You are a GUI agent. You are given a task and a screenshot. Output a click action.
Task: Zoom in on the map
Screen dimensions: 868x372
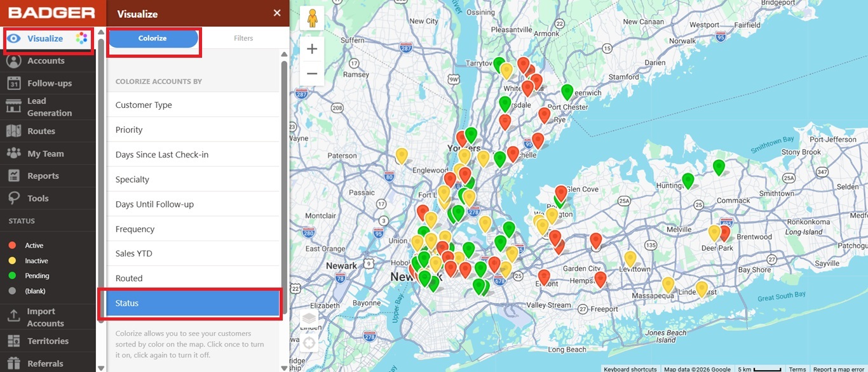tap(312, 50)
